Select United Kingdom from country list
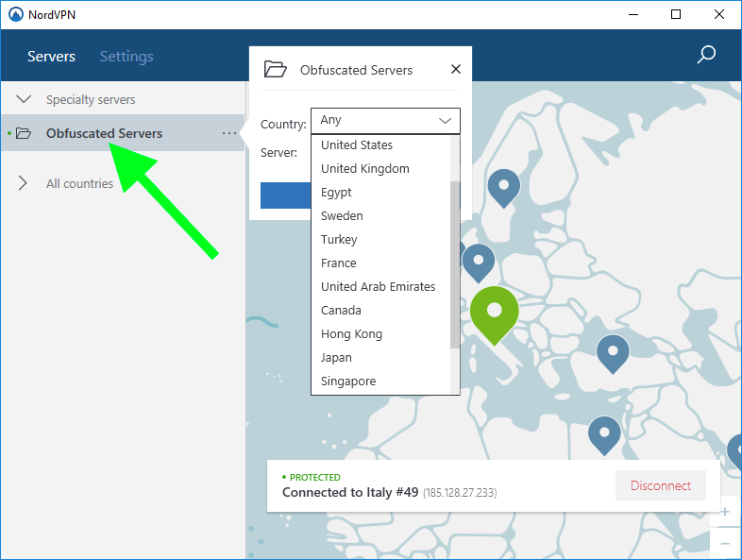Image resolution: width=742 pixels, height=560 pixels. (x=381, y=168)
